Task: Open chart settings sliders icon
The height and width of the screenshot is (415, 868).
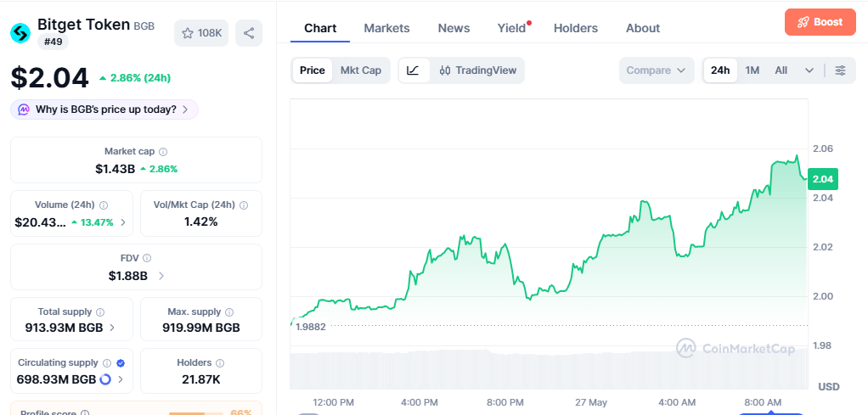Action: (840, 70)
